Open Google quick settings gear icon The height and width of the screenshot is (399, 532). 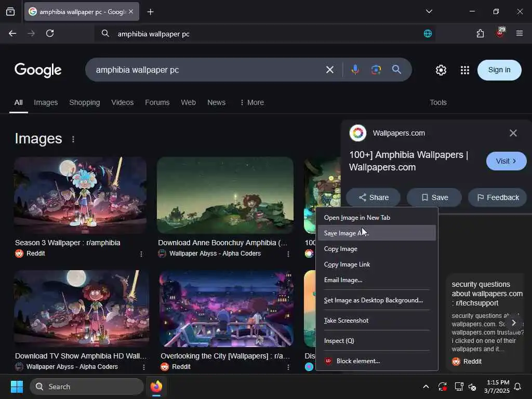coord(441,70)
